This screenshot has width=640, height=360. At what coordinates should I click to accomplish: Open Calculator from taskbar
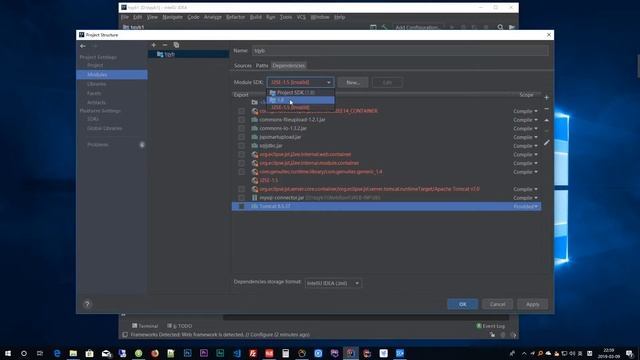285,353
